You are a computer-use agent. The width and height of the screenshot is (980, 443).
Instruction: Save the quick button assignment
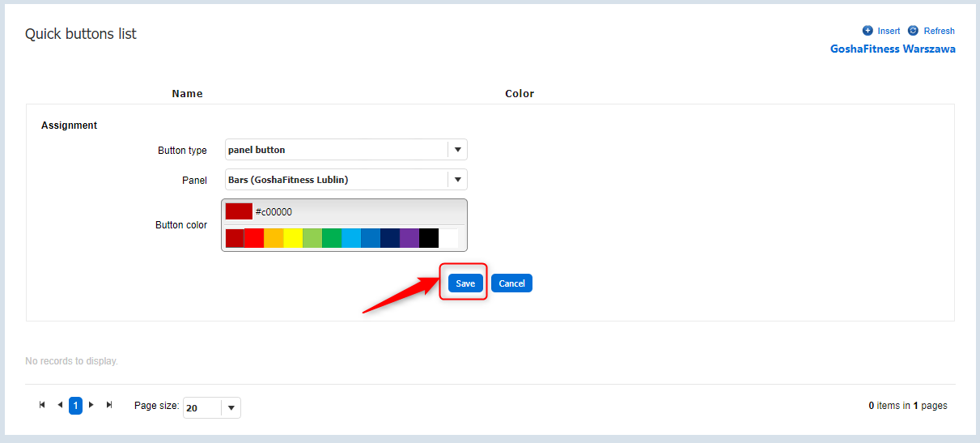(465, 283)
